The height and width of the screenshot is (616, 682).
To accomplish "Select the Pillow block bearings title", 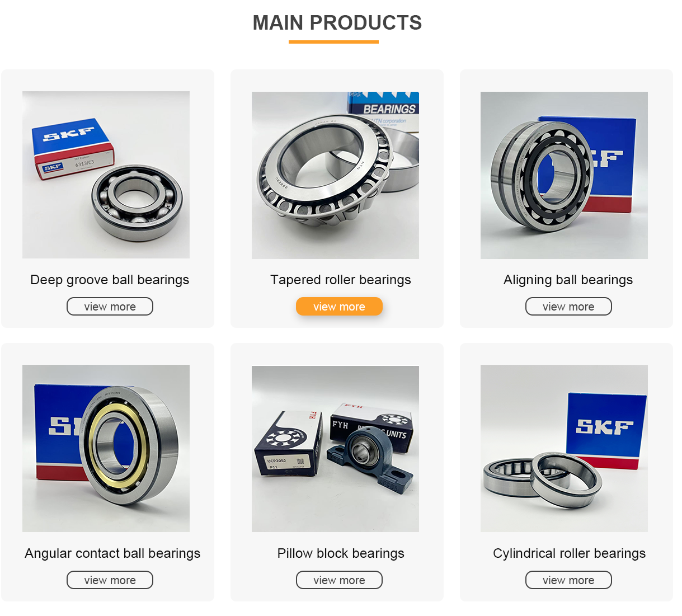I will (341, 553).
